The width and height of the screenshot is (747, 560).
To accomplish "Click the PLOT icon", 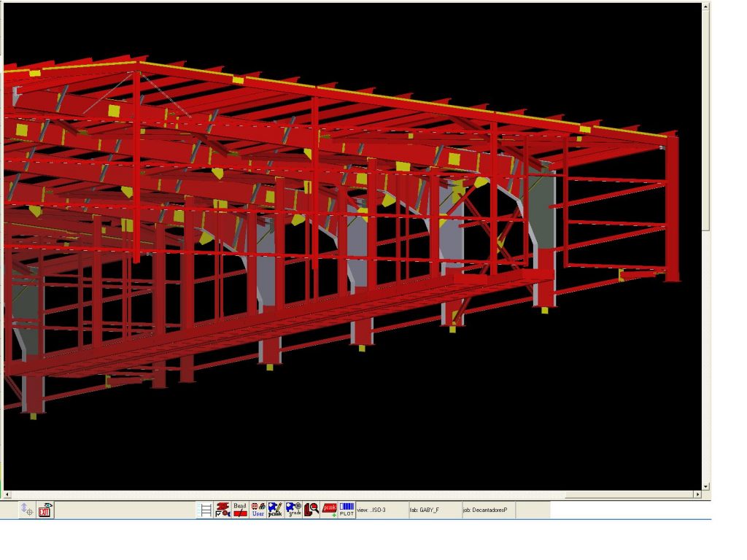I will pos(347,510).
